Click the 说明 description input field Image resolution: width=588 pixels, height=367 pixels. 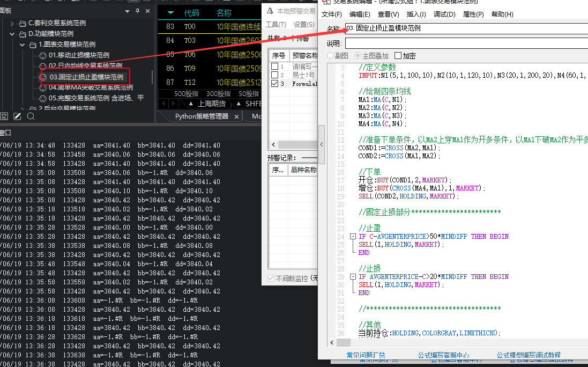click(x=465, y=43)
